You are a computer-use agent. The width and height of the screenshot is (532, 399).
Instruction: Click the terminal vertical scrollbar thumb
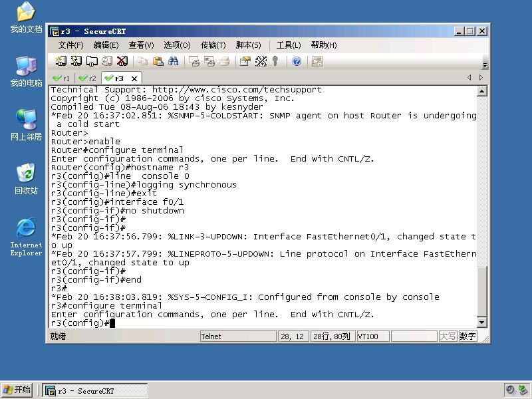click(481, 291)
